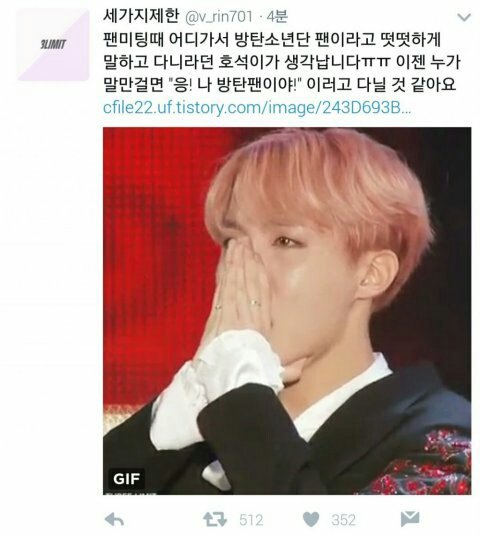The image size is (480, 537).
Task: Open the 3LIMIT profile avatar
Action: 53,45
